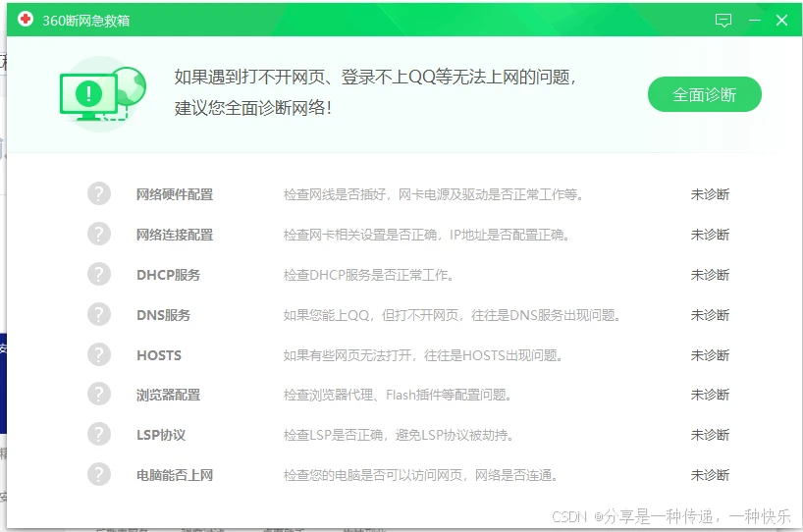Select the DNS服务 item label
The height and width of the screenshot is (532, 803).
click(x=163, y=315)
